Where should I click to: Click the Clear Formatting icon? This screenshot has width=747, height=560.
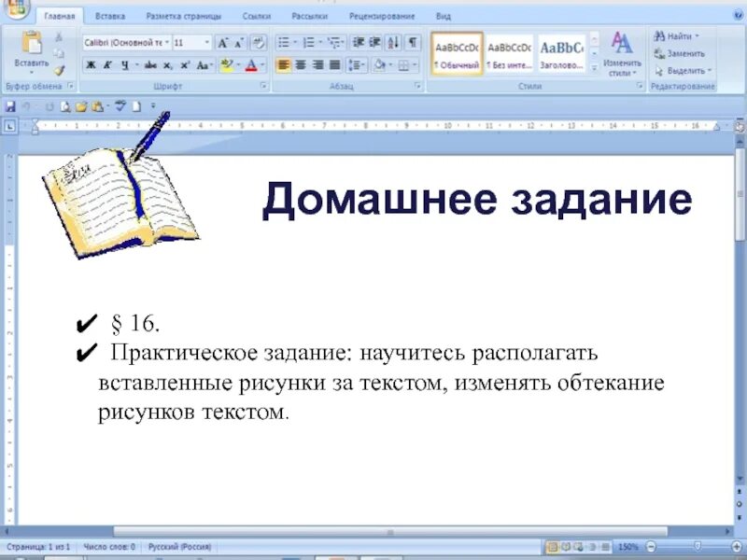point(259,43)
